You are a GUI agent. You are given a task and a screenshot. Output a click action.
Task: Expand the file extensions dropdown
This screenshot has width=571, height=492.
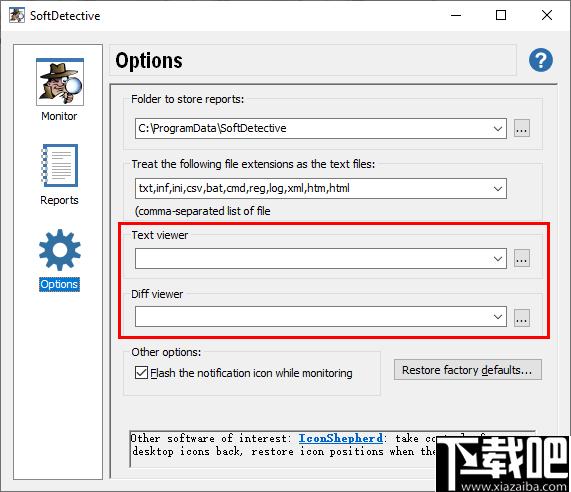point(497,189)
